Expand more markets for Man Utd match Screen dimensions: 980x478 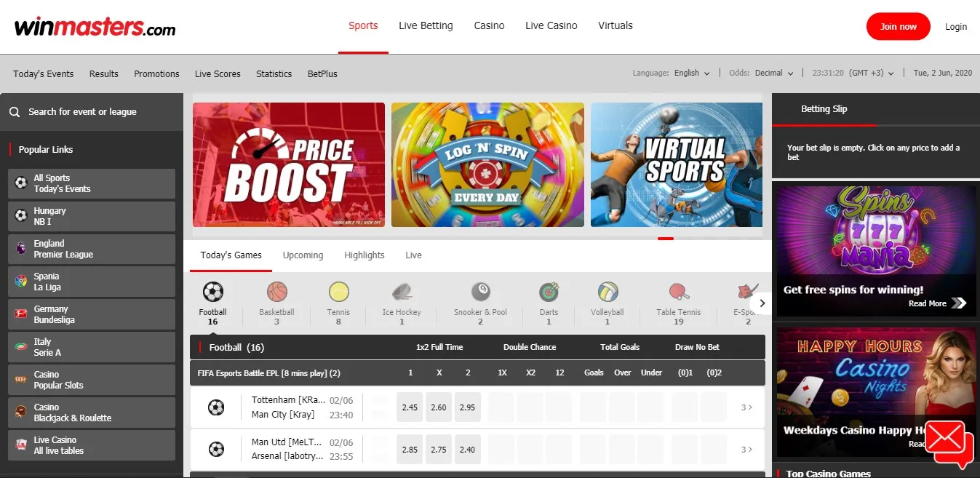[746, 450]
